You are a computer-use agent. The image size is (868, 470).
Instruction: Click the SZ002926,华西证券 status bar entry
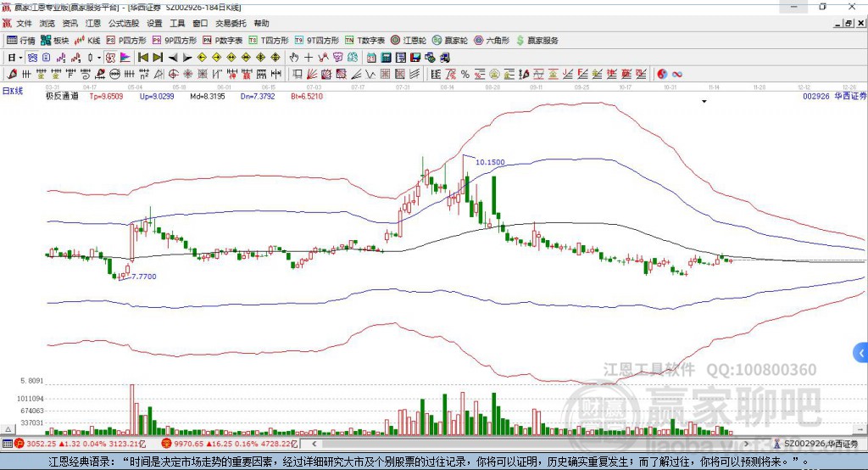tap(816, 444)
